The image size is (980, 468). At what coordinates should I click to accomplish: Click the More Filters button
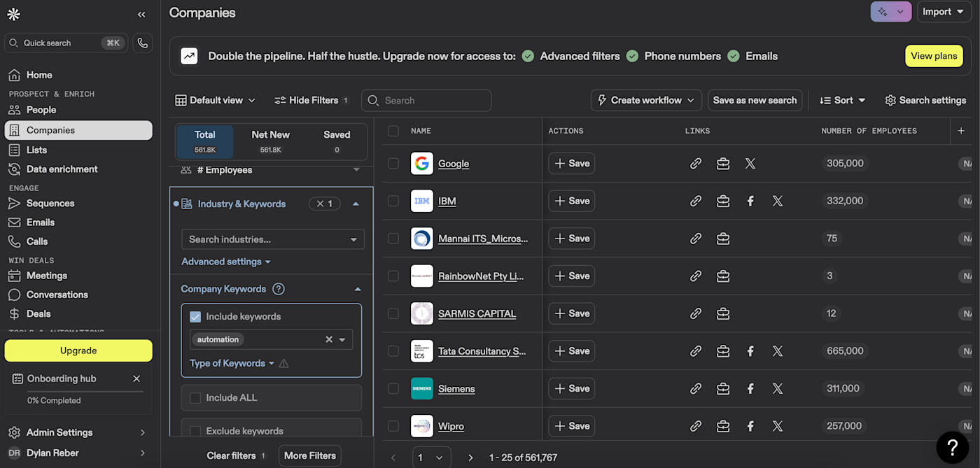309,455
